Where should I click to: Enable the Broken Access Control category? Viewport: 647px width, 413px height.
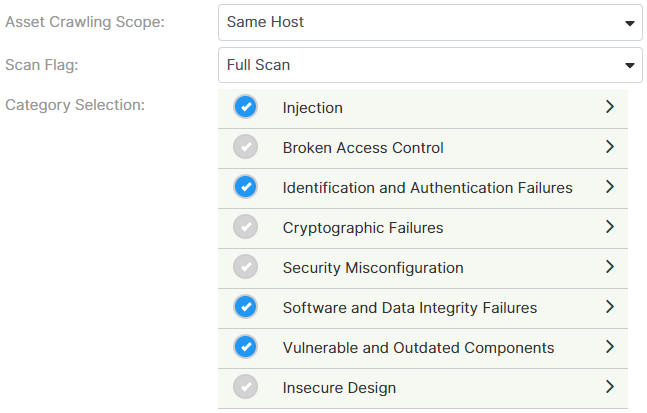245,148
